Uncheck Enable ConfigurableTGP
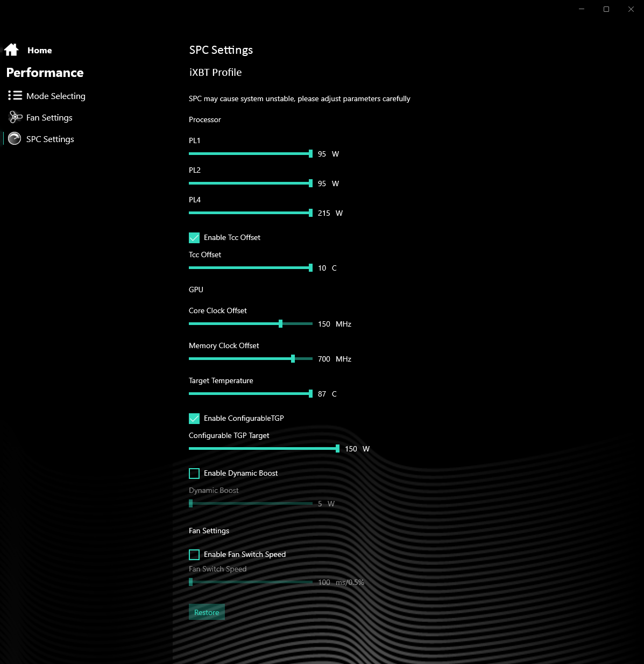This screenshot has width=644, height=664. click(x=194, y=419)
